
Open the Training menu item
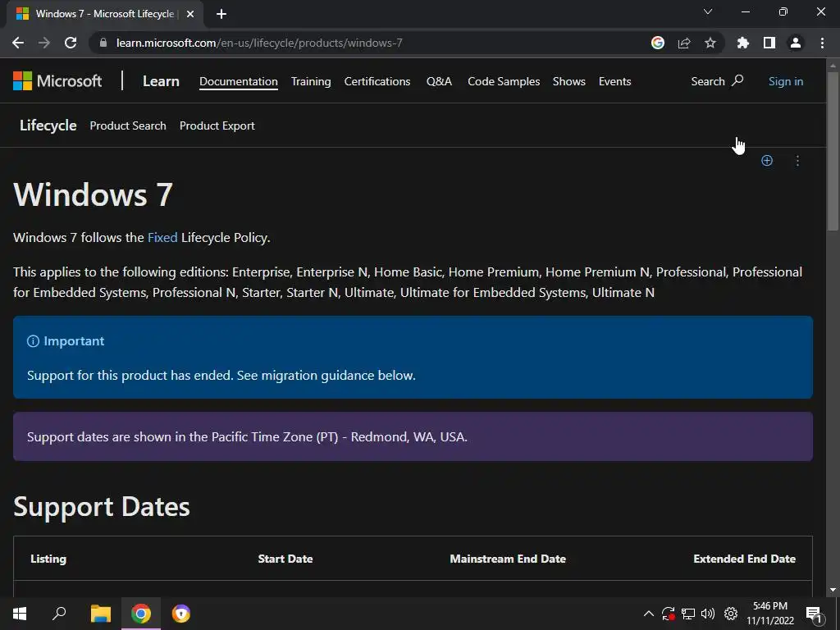click(x=311, y=81)
